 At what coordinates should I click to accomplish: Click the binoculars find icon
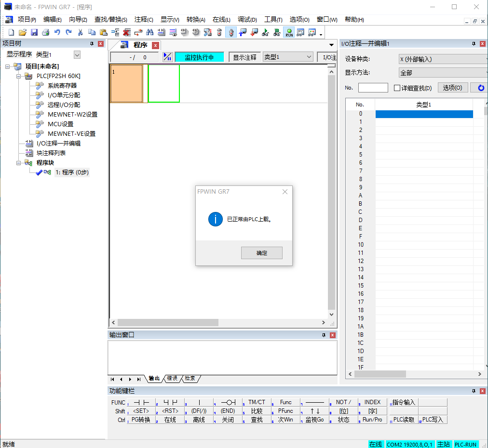click(x=149, y=32)
